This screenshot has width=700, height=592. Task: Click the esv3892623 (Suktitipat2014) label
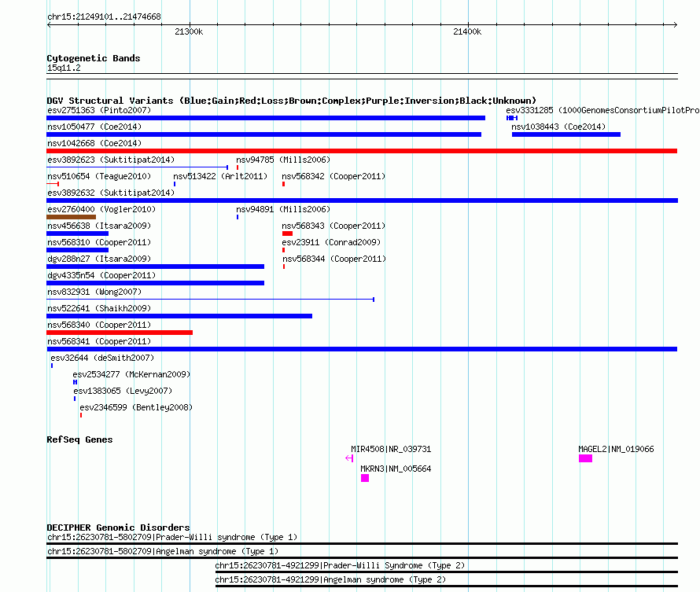click(x=111, y=160)
